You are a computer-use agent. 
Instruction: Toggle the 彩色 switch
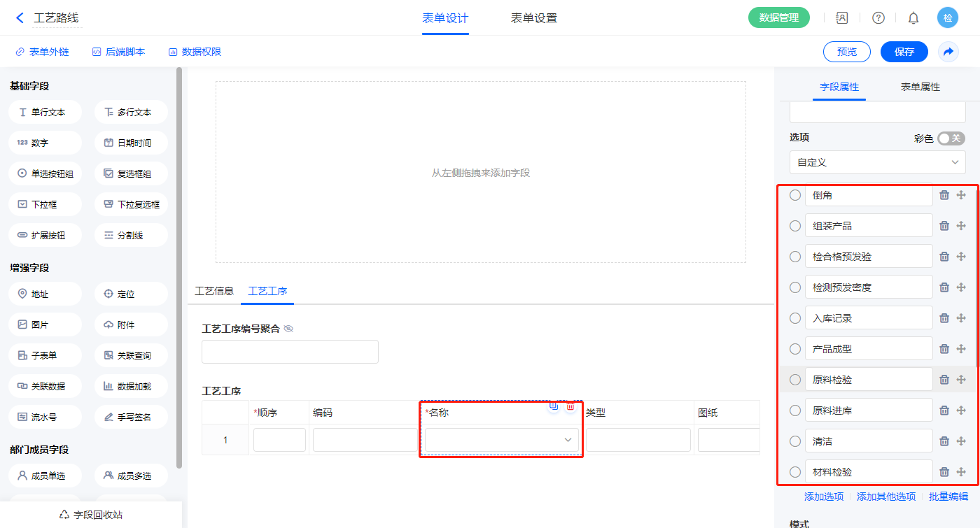(951, 138)
